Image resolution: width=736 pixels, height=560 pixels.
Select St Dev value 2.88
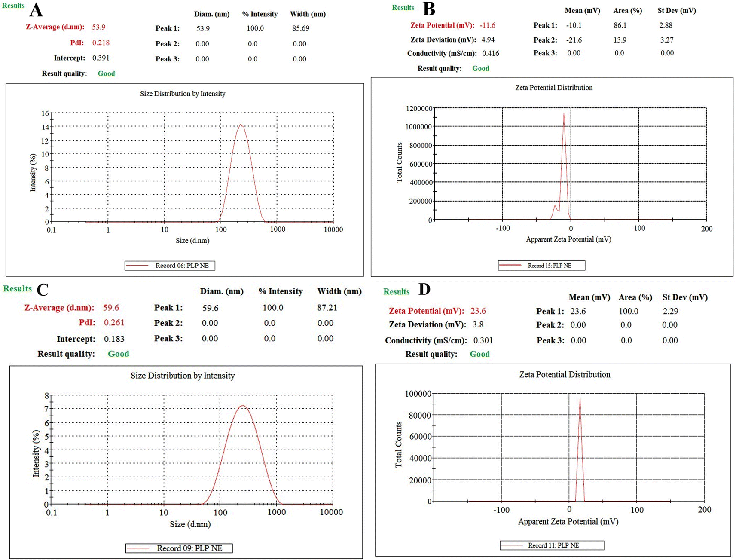666,25
